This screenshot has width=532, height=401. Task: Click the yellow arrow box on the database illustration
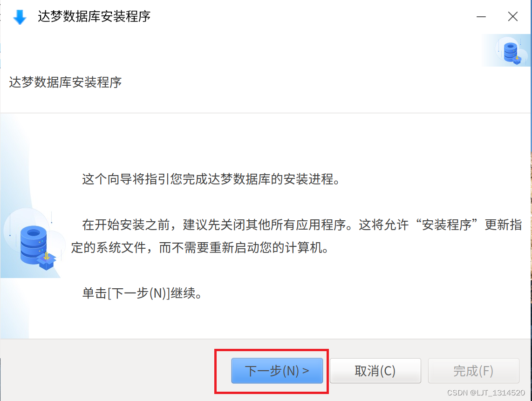point(47,260)
